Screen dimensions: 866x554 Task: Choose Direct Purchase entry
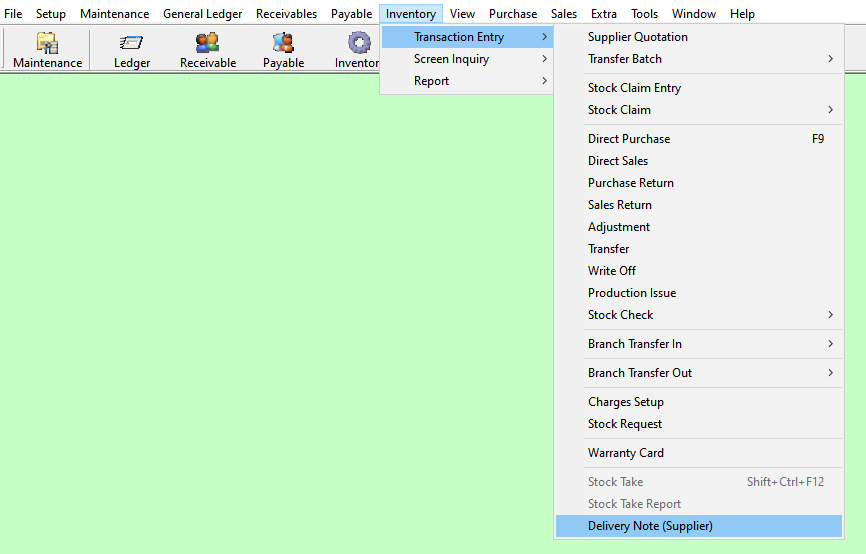699,139
